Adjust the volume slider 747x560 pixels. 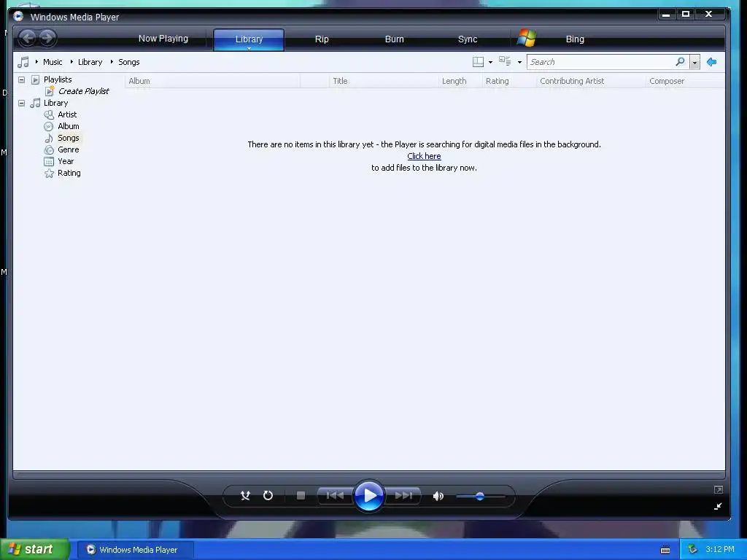click(x=480, y=496)
